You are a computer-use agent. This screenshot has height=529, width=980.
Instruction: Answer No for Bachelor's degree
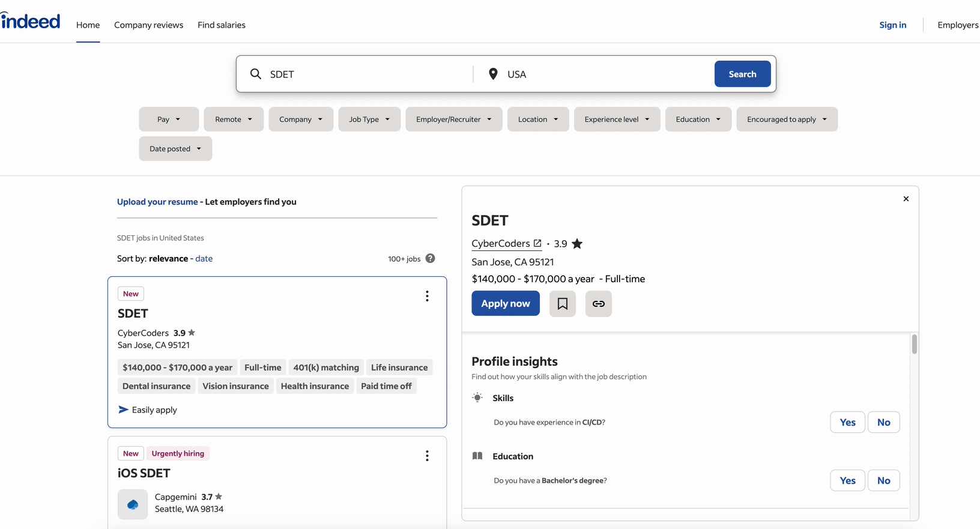point(883,480)
